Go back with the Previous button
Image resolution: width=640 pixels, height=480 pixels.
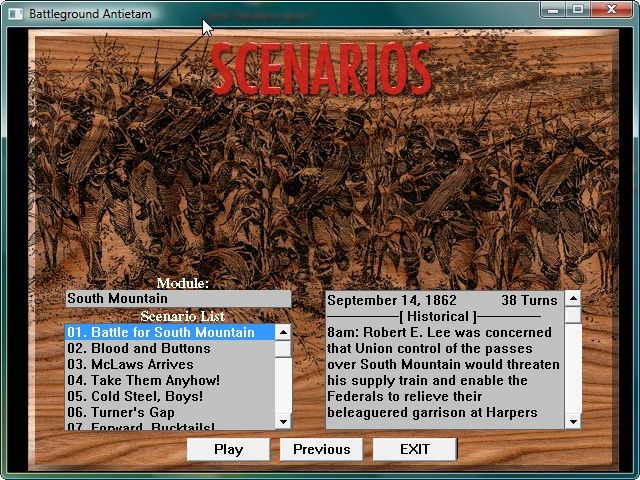pyautogui.click(x=321, y=449)
